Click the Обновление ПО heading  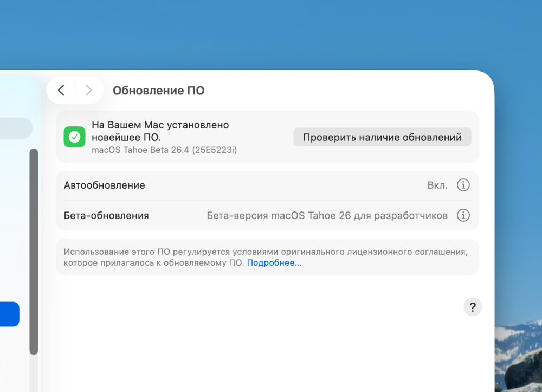click(x=159, y=91)
